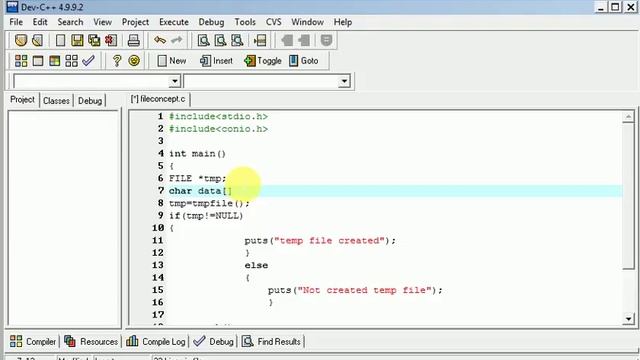Open the File menu
Image resolution: width=640 pixels, height=360 pixels.
click(16, 22)
